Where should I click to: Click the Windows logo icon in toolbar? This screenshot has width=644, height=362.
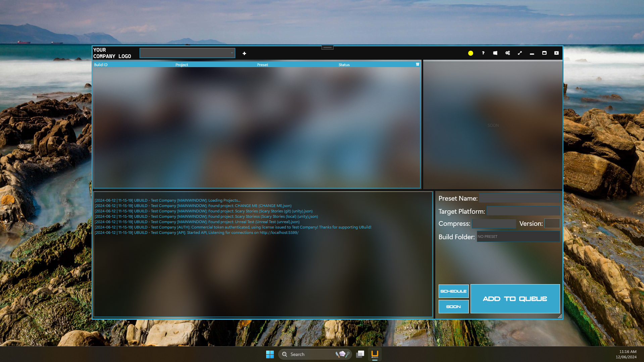coord(495,53)
